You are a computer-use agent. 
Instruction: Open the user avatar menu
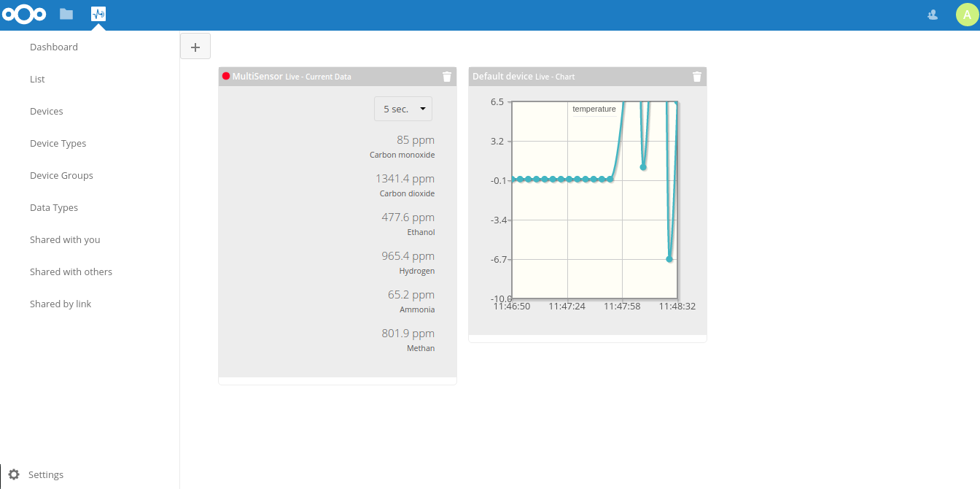click(x=966, y=14)
